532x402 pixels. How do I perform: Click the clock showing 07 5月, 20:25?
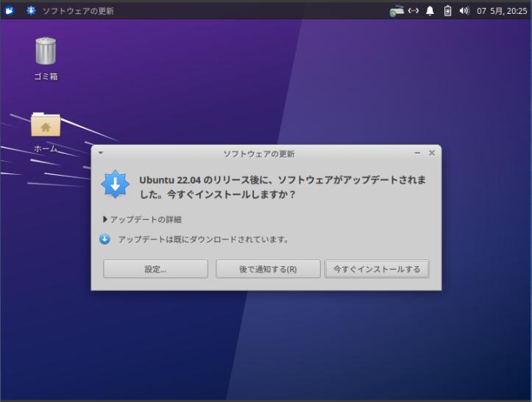coord(502,11)
